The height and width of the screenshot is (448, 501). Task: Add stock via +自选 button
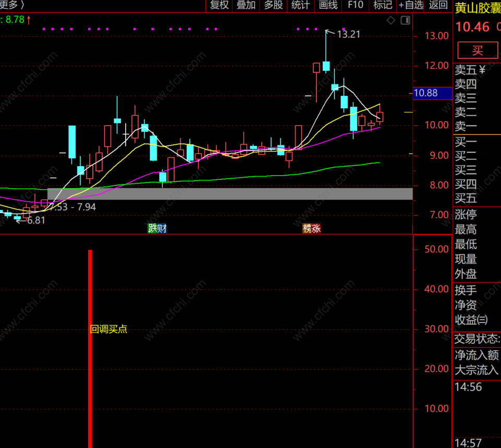411,5
